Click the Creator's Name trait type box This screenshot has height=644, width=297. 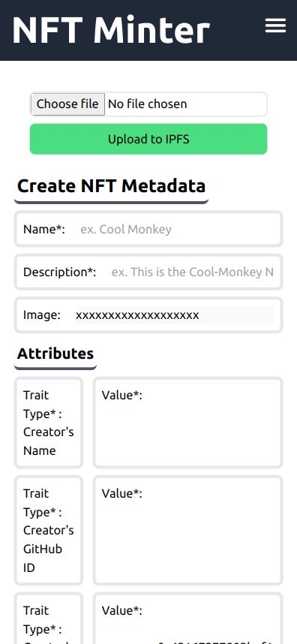[49, 423]
